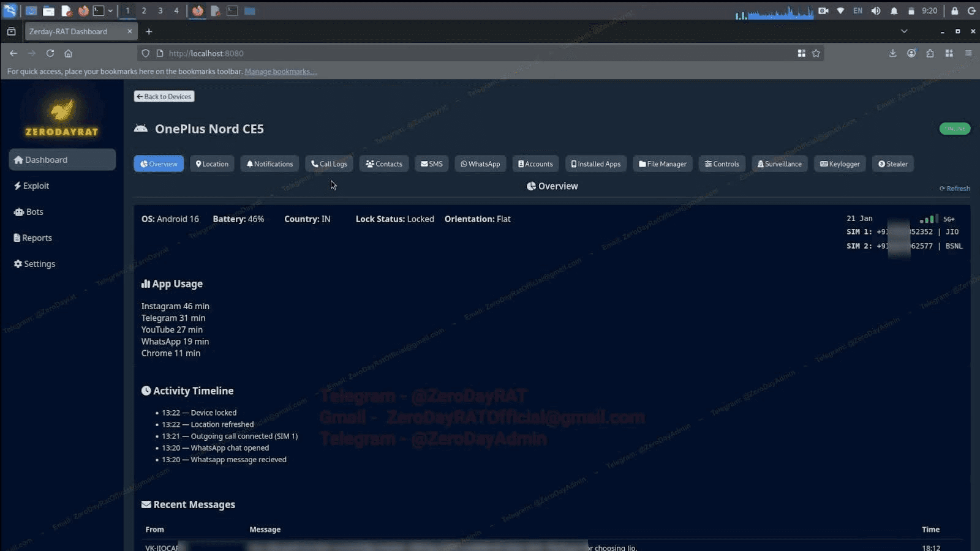The width and height of the screenshot is (980, 551).
Task: Open the Stealer module
Action: pos(892,163)
